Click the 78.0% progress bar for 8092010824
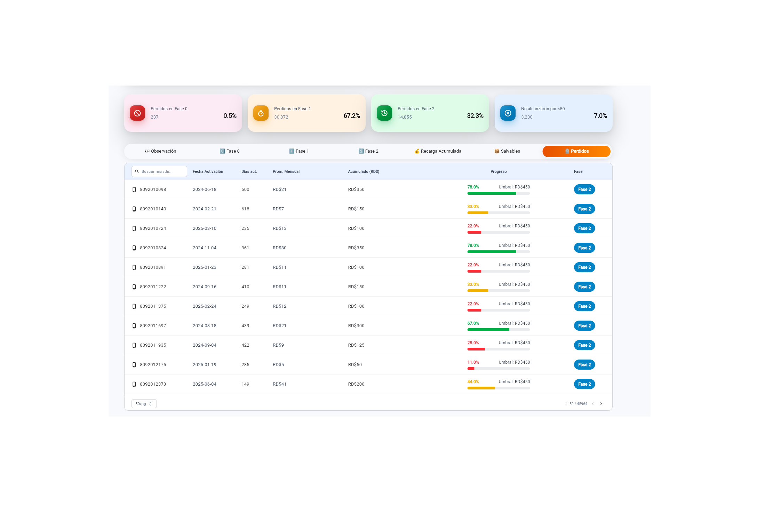The image size is (757, 532). click(499, 252)
